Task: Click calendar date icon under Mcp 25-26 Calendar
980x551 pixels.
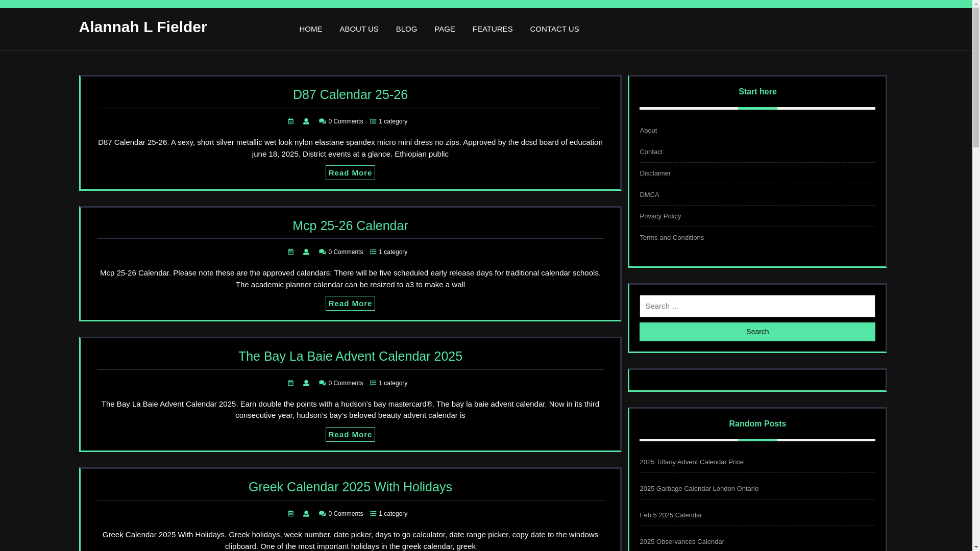Action: click(x=291, y=252)
